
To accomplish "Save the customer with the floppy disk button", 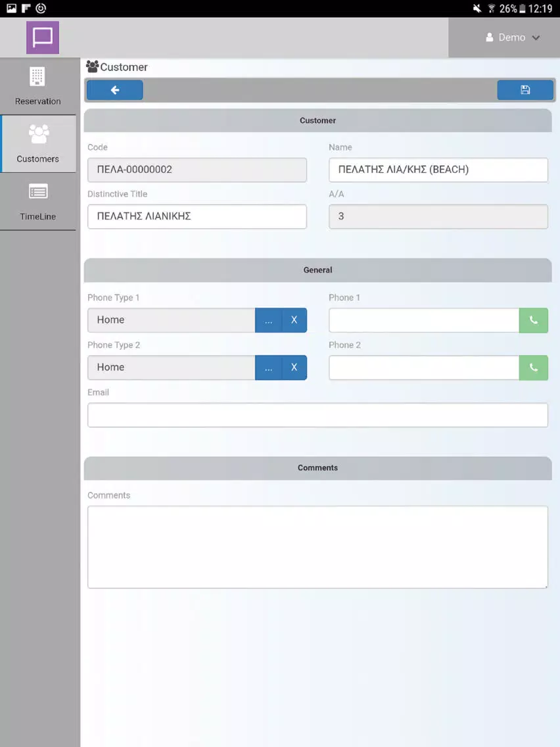I will (x=525, y=90).
